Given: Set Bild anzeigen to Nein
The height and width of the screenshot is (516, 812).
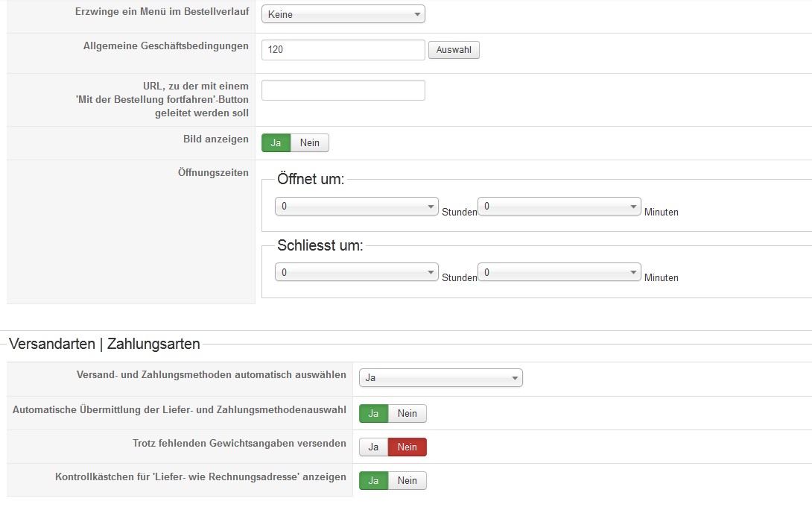Looking at the screenshot, I should coord(309,143).
